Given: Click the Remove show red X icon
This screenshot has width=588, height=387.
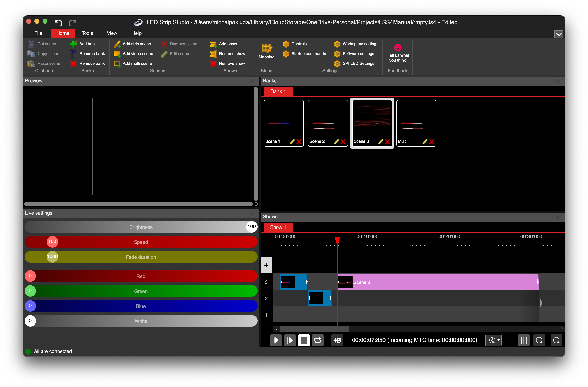Looking at the screenshot, I should tap(213, 63).
